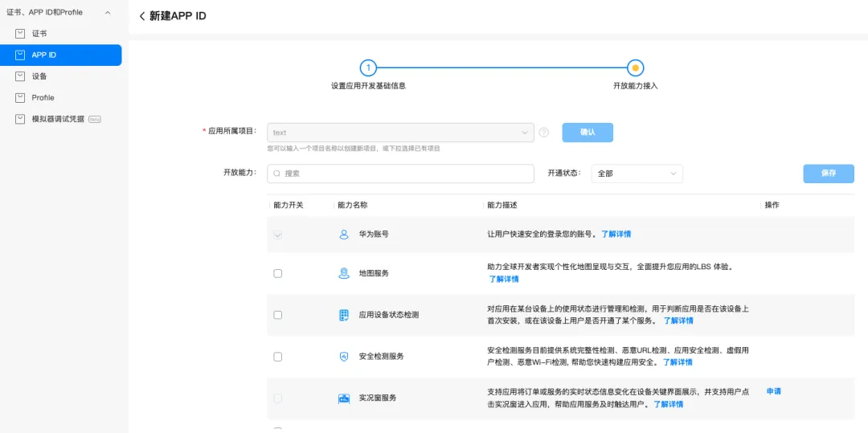The height and width of the screenshot is (433, 868).
Task: Click the 保存 button
Action: [829, 174]
